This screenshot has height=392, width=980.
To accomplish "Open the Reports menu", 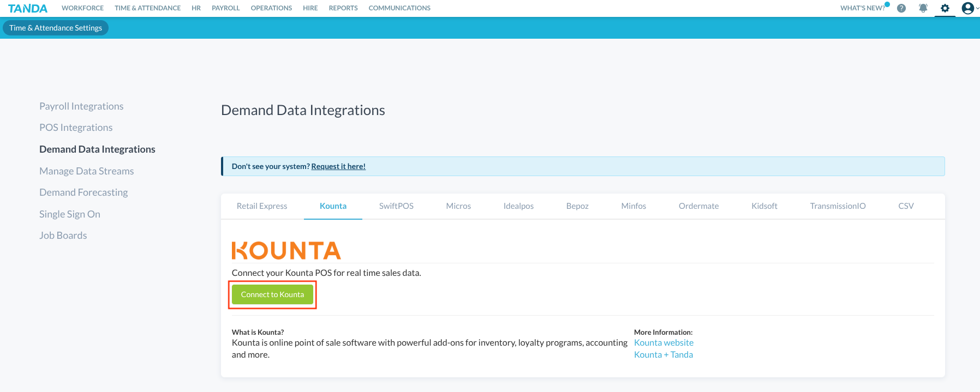I will 343,8.
